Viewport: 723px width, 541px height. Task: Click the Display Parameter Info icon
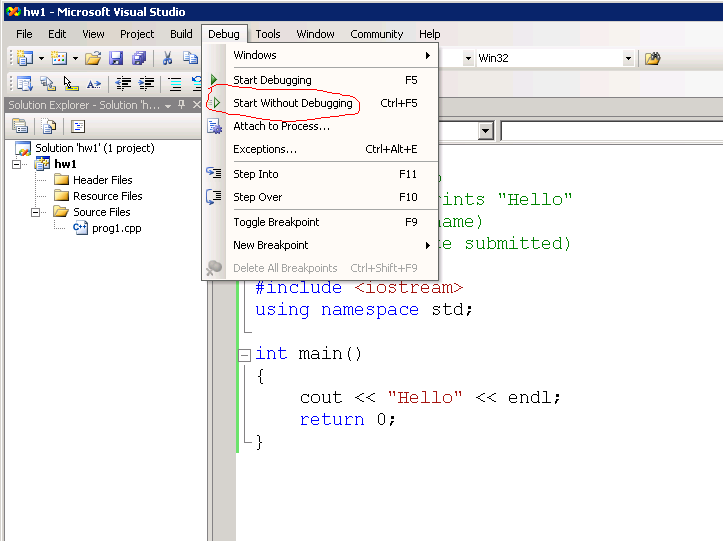point(47,83)
